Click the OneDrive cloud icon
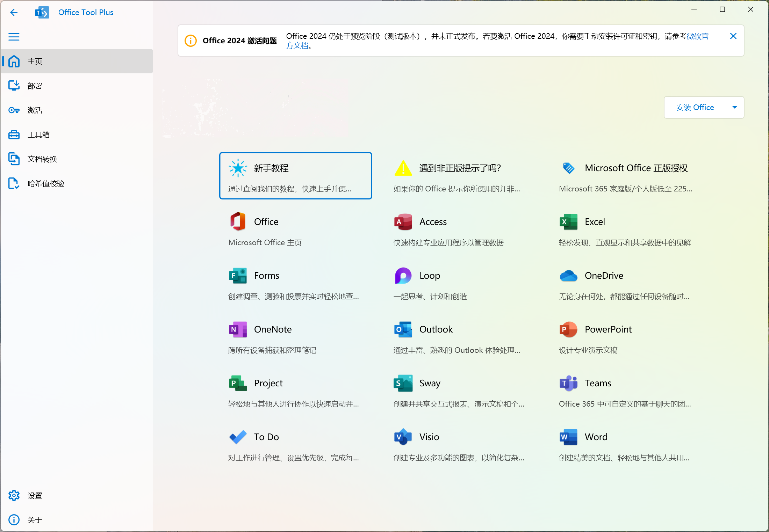769x532 pixels. tap(569, 276)
